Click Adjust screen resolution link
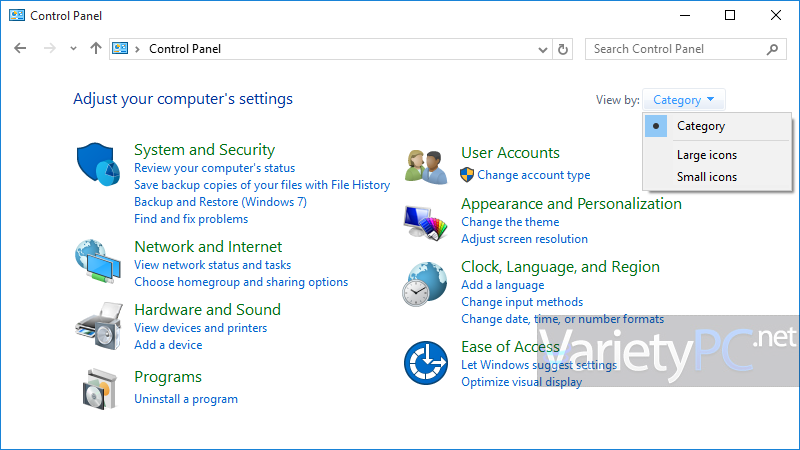The image size is (800, 450). pos(524,239)
